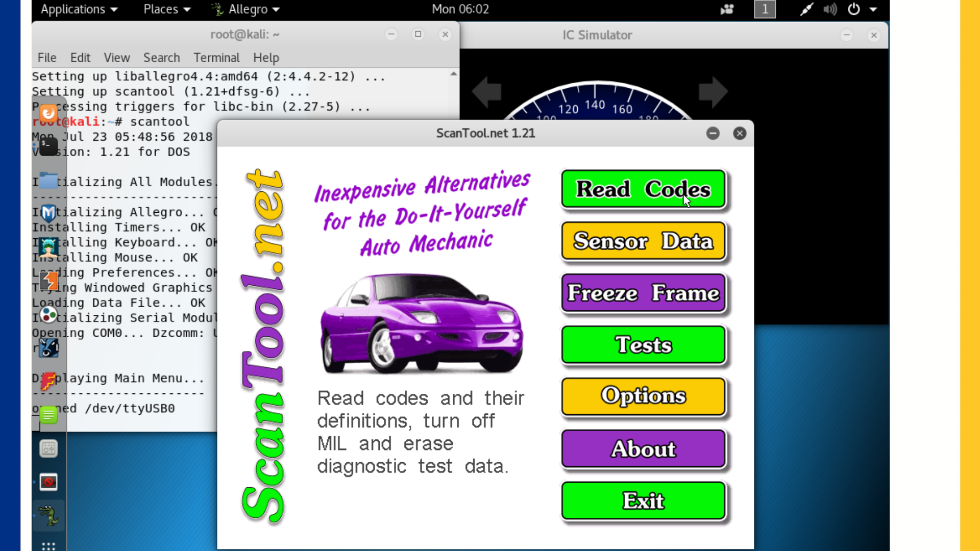Select workspace 1 indicator in the top bar
This screenshot has height=551, width=980.
[x=765, y=9]
